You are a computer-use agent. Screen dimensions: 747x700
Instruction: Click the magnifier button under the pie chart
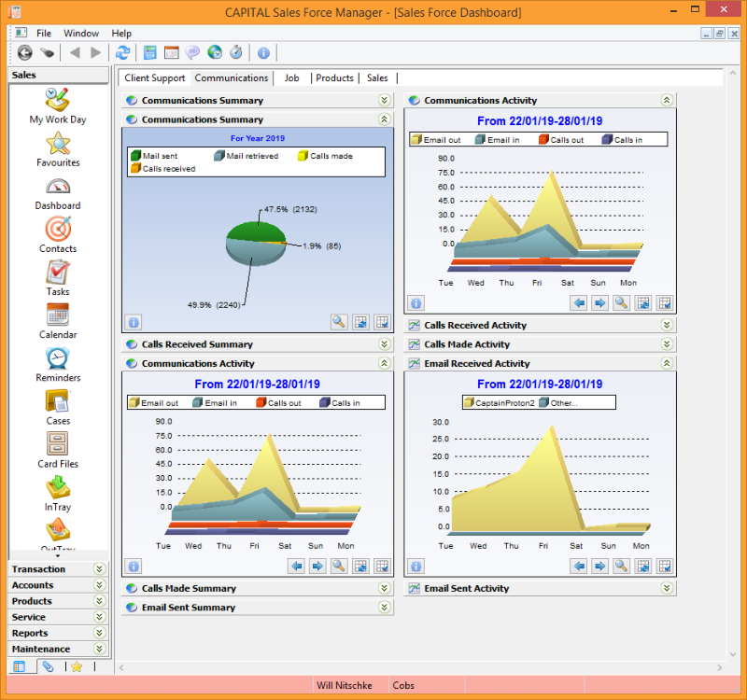(x=339, y=322)
